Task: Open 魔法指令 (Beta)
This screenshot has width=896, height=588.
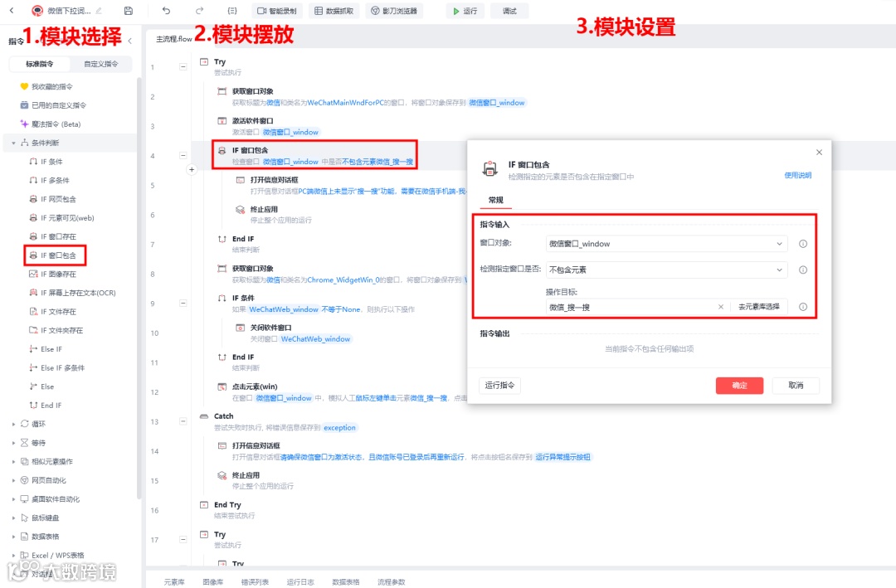Action: click(51, 124)
